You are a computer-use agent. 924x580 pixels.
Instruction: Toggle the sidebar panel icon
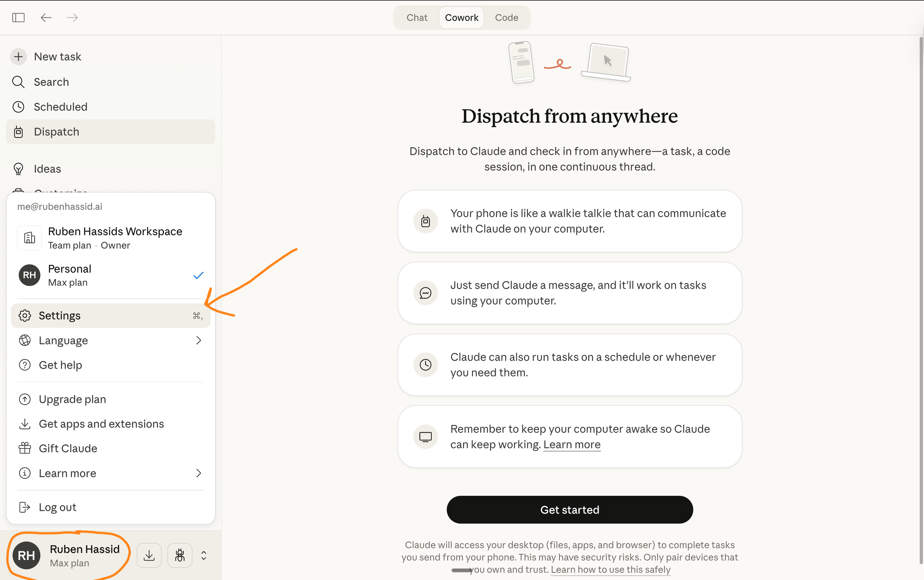(x=18, y=18)
